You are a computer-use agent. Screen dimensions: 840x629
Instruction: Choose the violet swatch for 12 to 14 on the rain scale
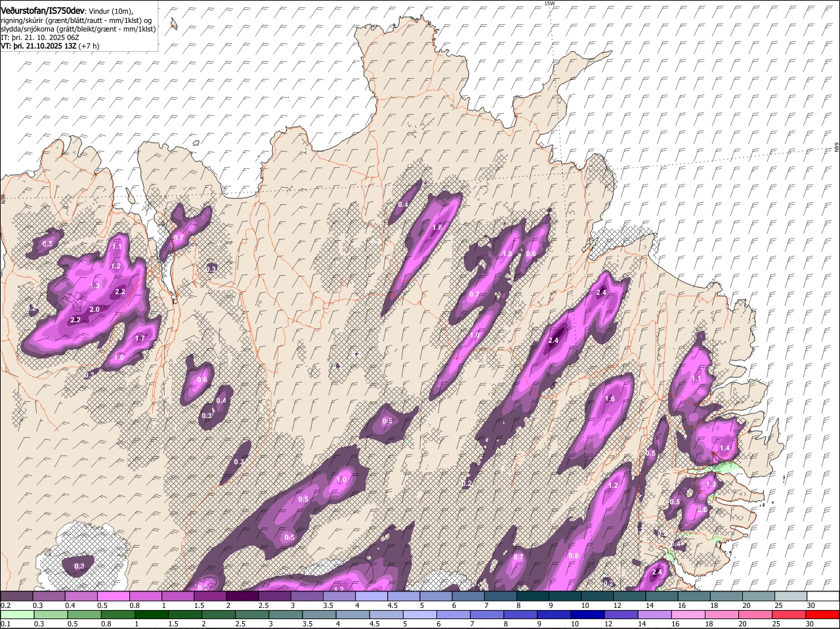pos(621,615)
